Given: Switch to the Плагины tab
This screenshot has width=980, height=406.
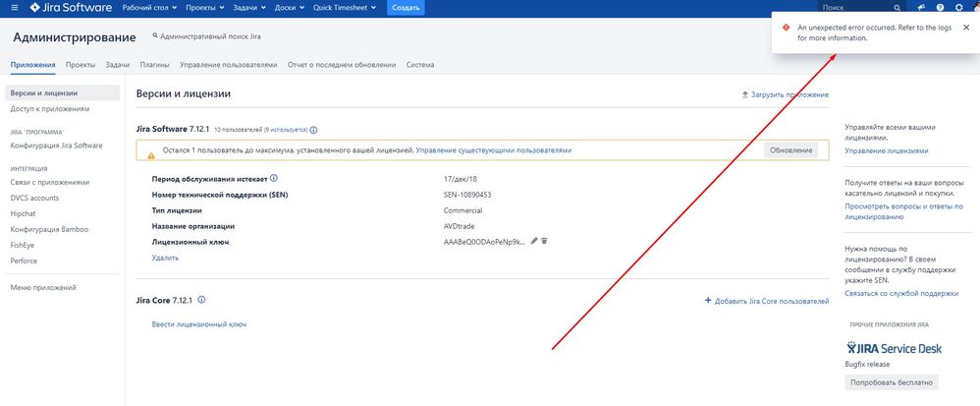Looking at the screenshot, I should pyautogui.click(x=154, y=65).
